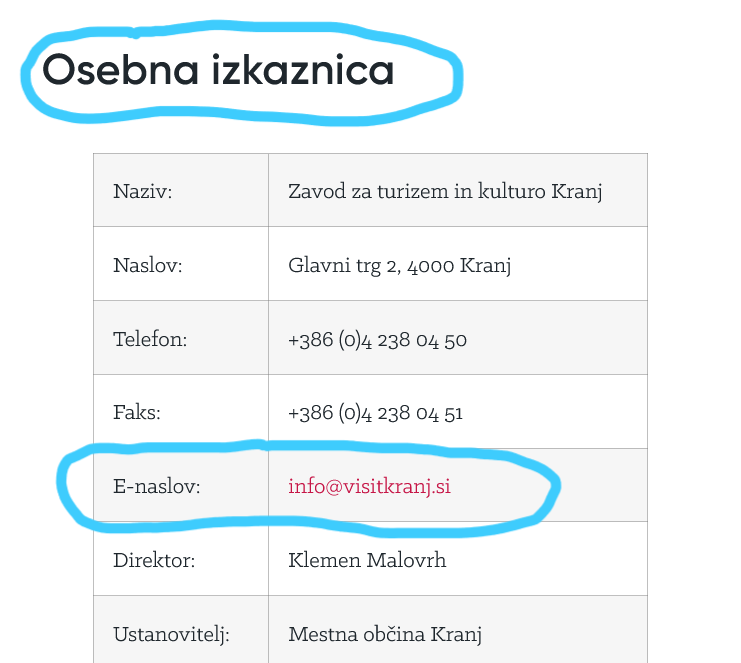Select the 'Telefon:' label cell
741x663 pixels.
(x=150, y=339)
